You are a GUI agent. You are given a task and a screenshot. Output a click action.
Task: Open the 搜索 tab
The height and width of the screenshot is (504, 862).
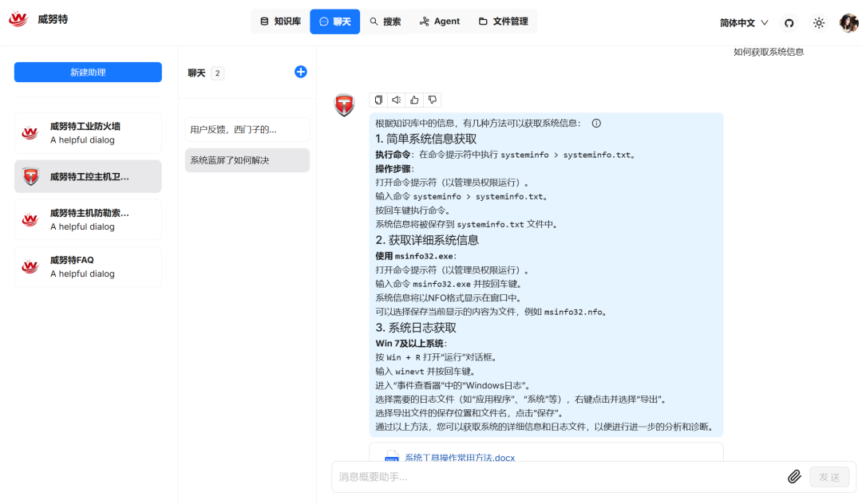[386, 22]
